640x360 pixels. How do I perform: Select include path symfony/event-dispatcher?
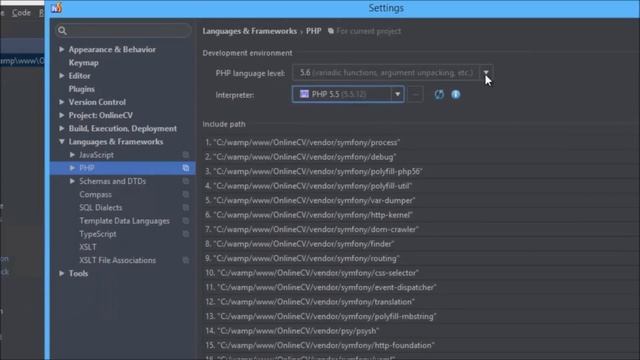[x=321, y=287]
